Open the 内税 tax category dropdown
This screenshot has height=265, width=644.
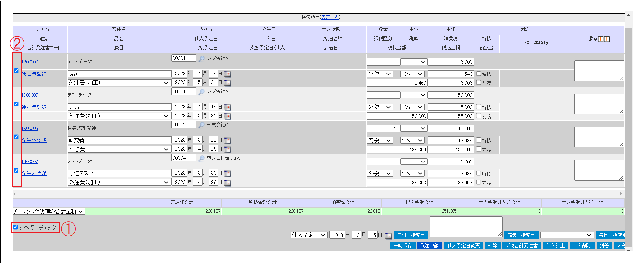click(380, 140)
